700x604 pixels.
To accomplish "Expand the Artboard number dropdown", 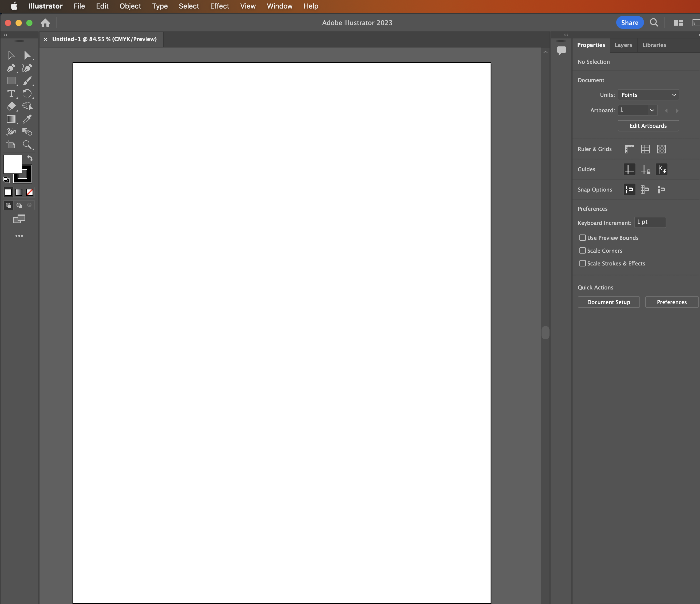I will 652,110.
